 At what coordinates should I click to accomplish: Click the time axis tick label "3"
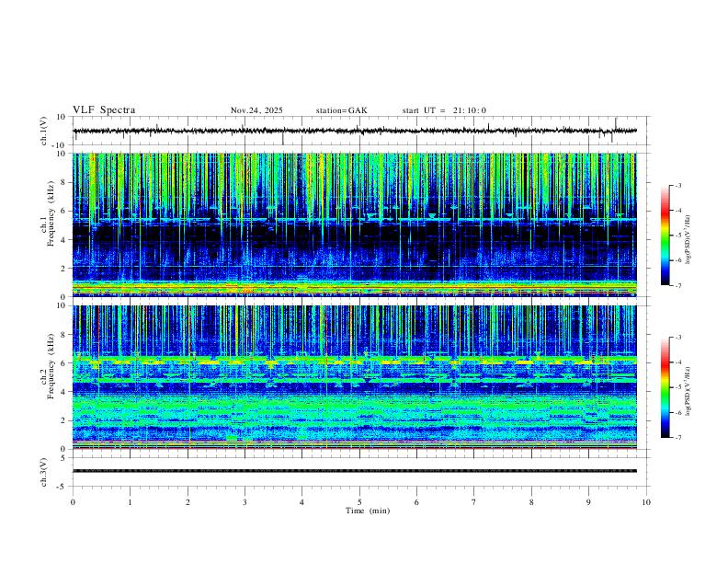245,502
